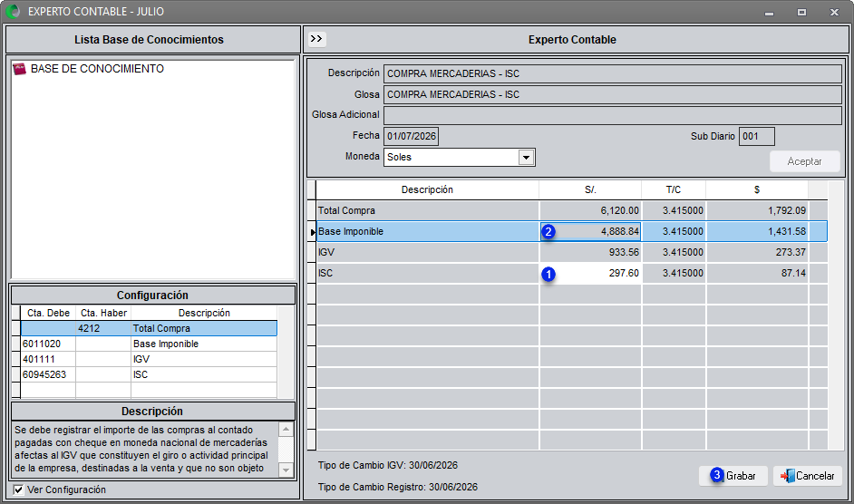This screenshot has width=854, height=504.
Task: Click the Aceptar button
Action: pos(804,161)
